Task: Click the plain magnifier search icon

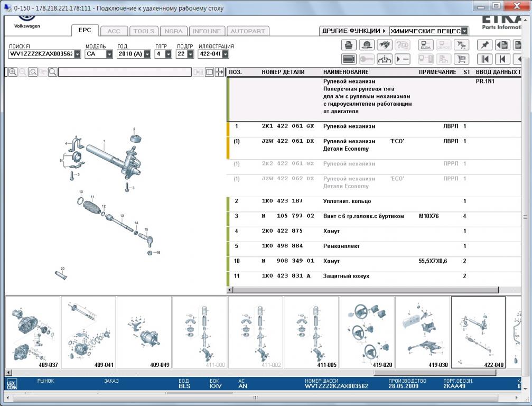Action: click(x=53, y=72)
